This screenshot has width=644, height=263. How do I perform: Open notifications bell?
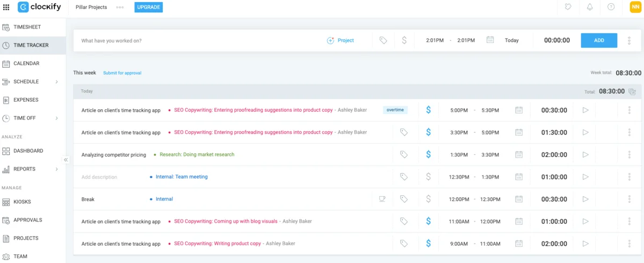(590, 7)
